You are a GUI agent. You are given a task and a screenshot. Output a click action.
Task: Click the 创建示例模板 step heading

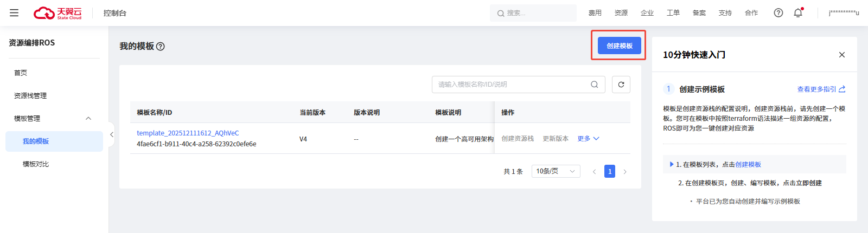702,89
